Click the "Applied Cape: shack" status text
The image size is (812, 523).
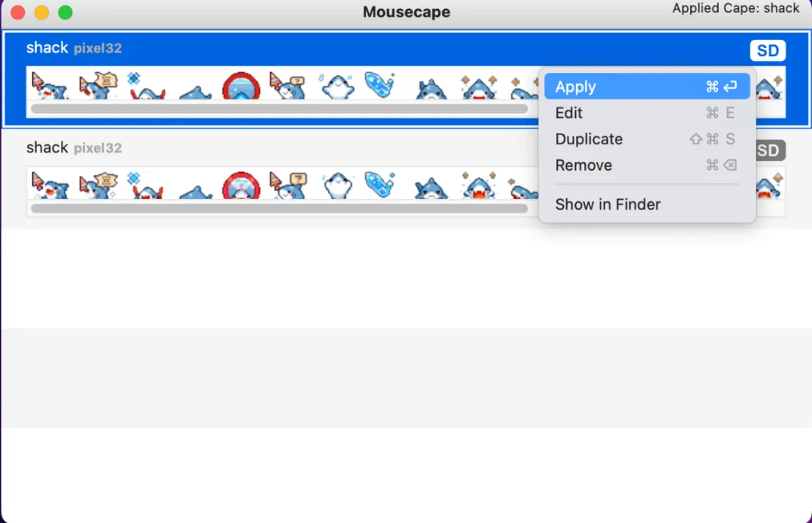[x=736, y=8]
